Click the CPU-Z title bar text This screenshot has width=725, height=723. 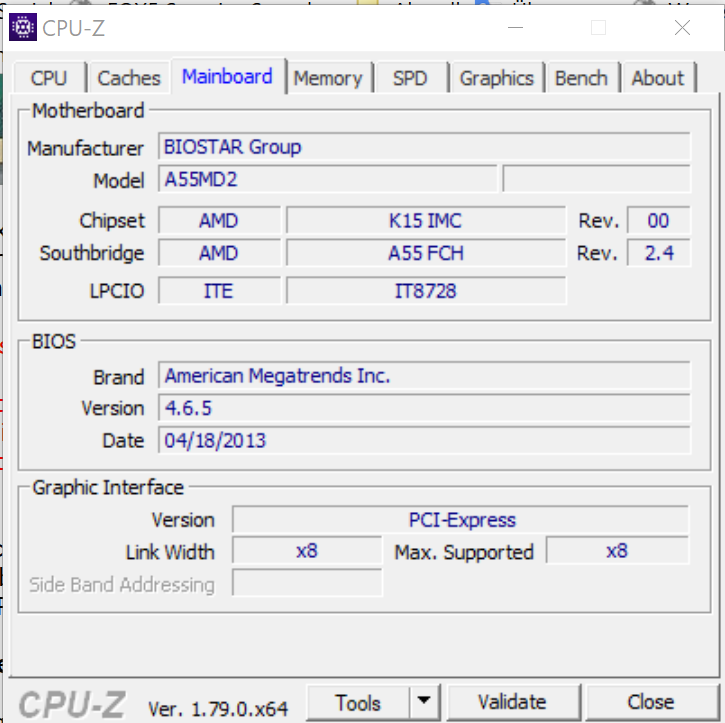pyautogui.click(x=74, y=28)
